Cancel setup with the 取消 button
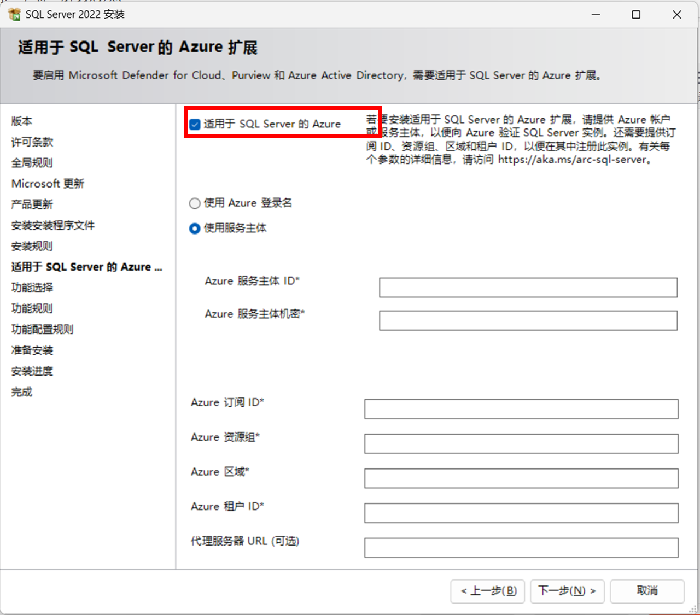 [x=647, y=591]
